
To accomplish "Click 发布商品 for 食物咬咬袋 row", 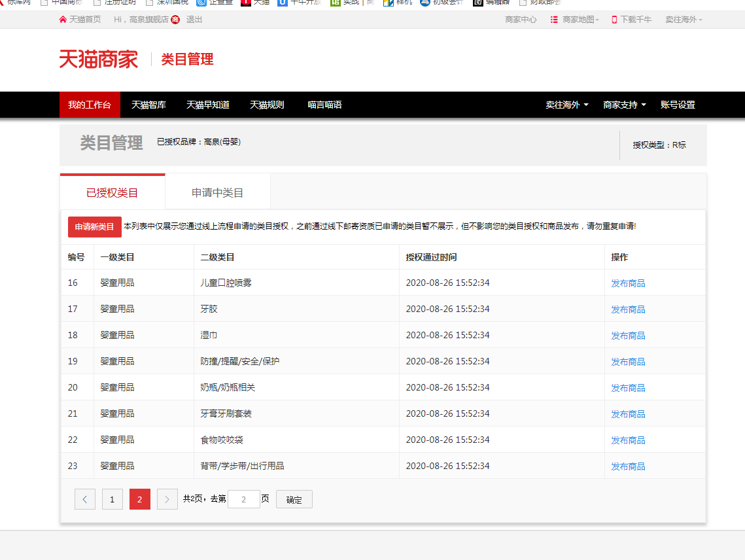I will pyautogui.click(x=628, y=440).
